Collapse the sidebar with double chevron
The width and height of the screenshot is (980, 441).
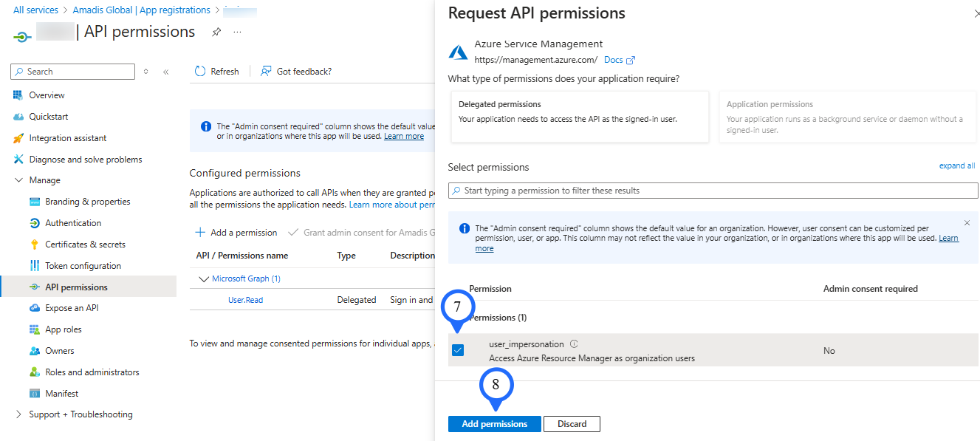pos(165,72)
